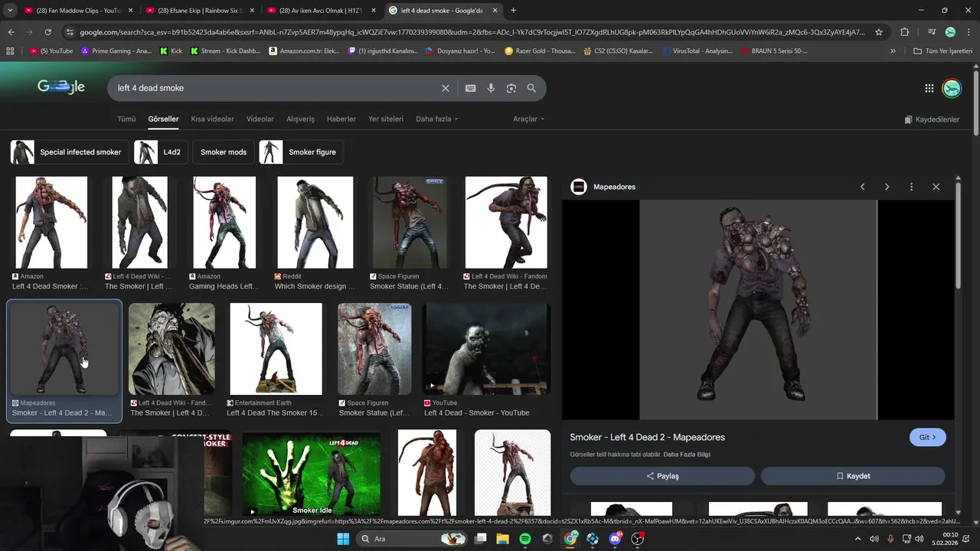Open Task View on the taskbar

click(480, 539)
